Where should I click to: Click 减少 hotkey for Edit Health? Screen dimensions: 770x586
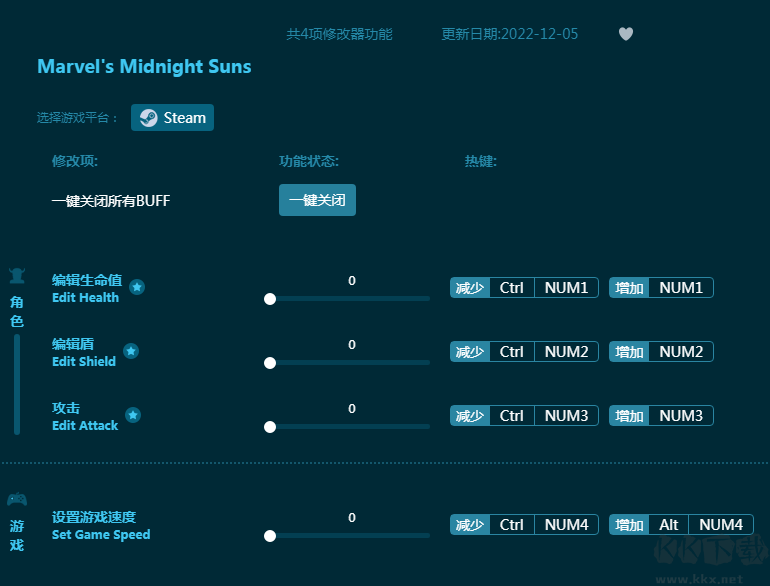coord(470,288)
